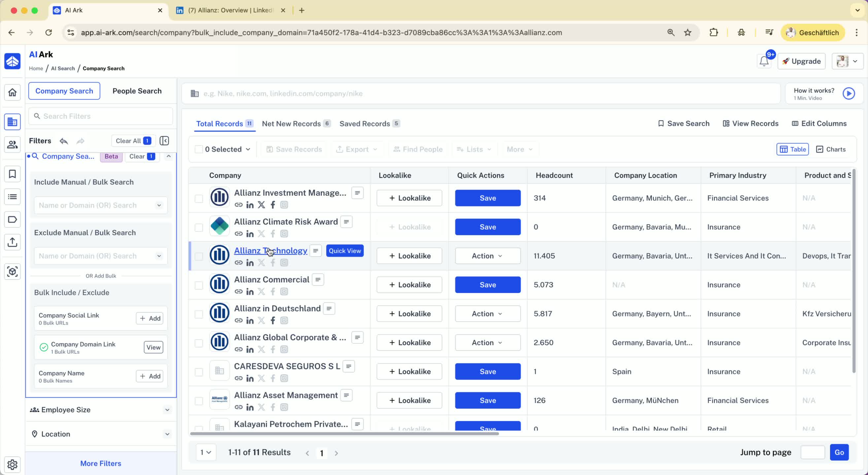Click the collapse filters panel icon
The image size is (868, 475).
coord(164,141)
